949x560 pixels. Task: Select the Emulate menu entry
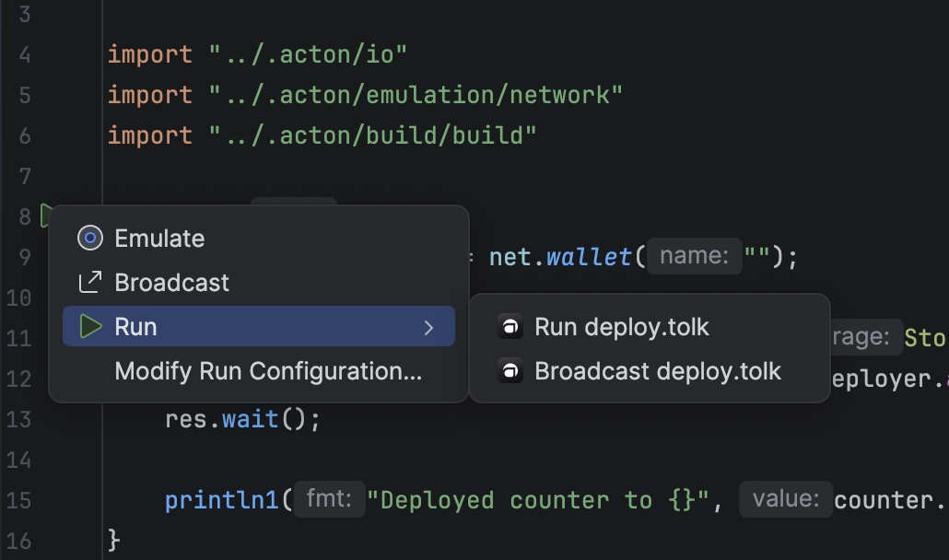click(159, 239)
